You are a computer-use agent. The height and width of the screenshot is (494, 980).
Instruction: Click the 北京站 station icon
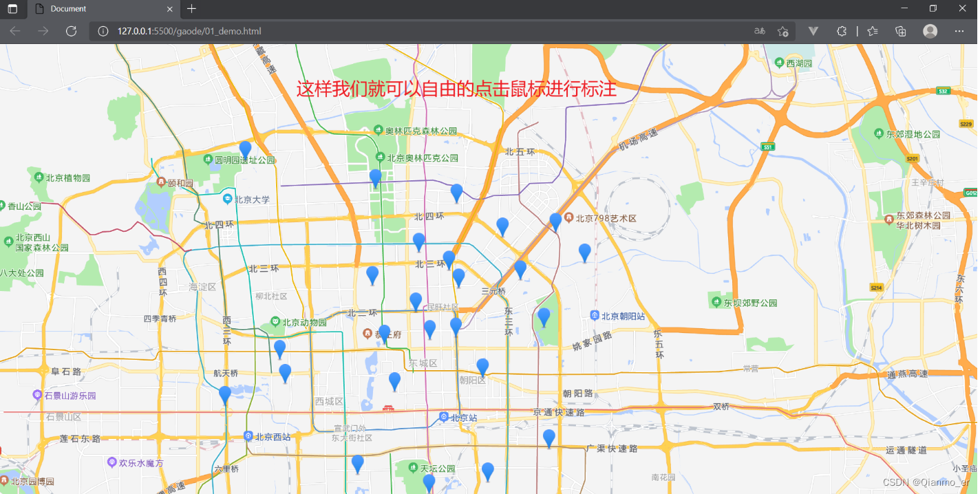point(444,417)
